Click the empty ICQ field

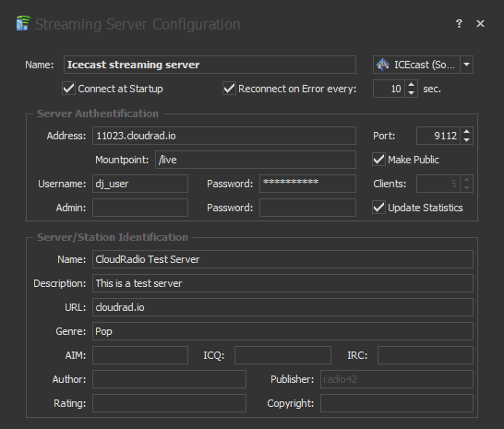click(x=282, y=355)
